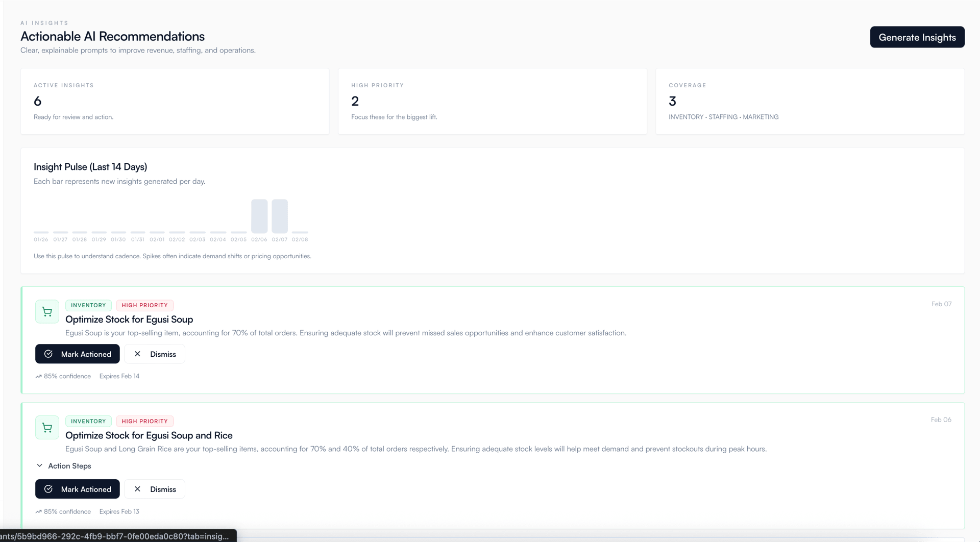Image resolution: width=980 pixels, height=542 pixels.
Task: Click the trending-up icon near 85% confidence Feb 07
Action: [x=38, y=376]
